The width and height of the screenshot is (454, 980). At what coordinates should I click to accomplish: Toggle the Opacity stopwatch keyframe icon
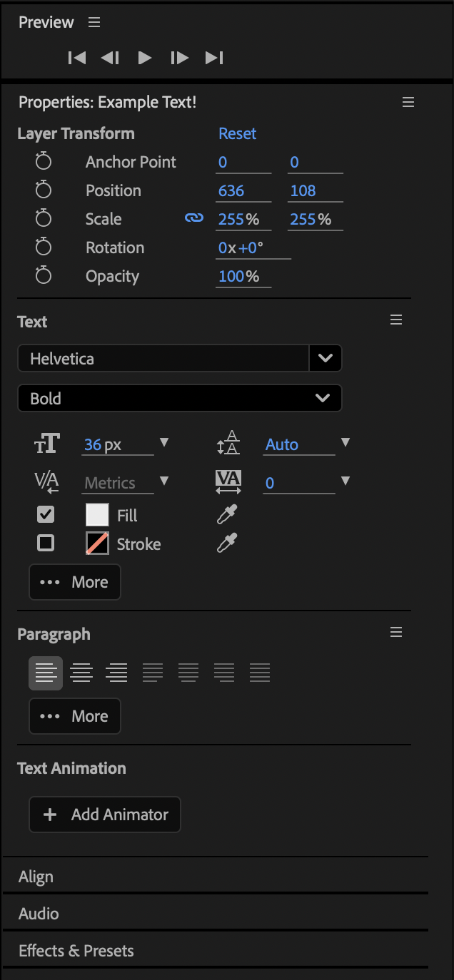[x=44, y=276]
